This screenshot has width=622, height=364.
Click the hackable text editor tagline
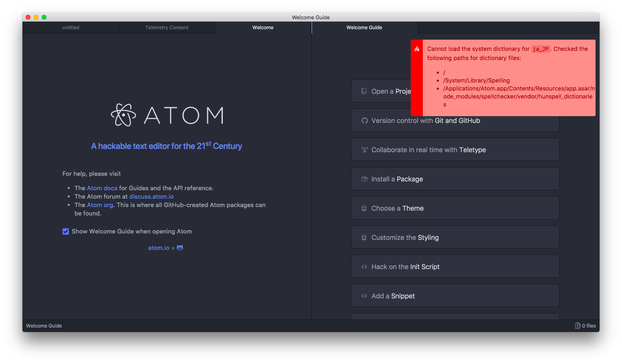[166, 146]
